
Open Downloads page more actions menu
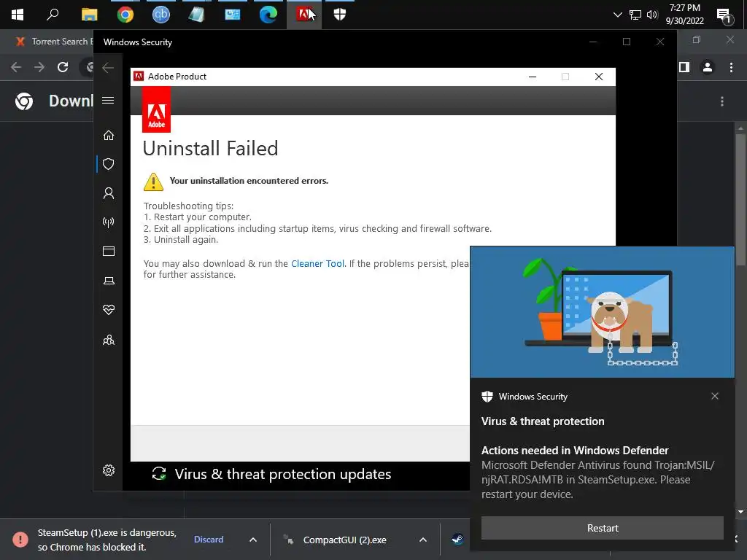tap(722, 101)
